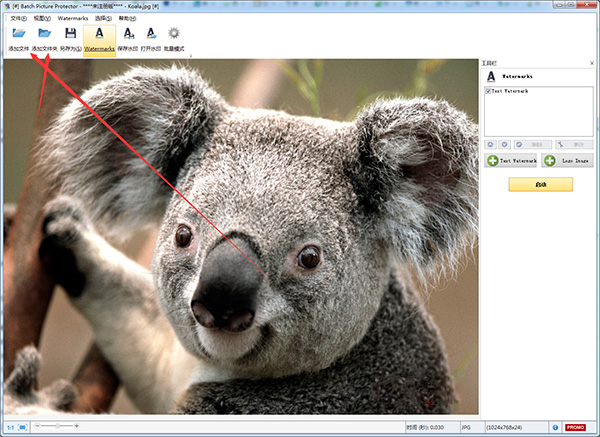Click the zoom slider in status bar
The height and width of the screenshot is (437, 600).
pyautogui.click(x=56, y=427)
